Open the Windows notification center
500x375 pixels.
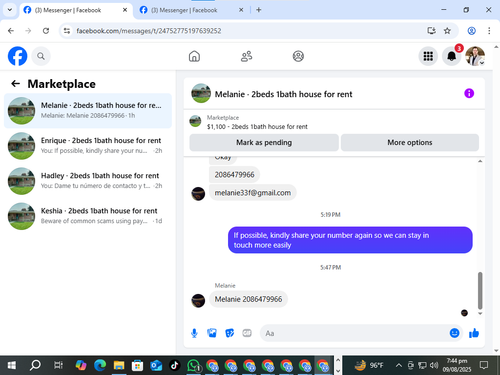tap(484, 365)
